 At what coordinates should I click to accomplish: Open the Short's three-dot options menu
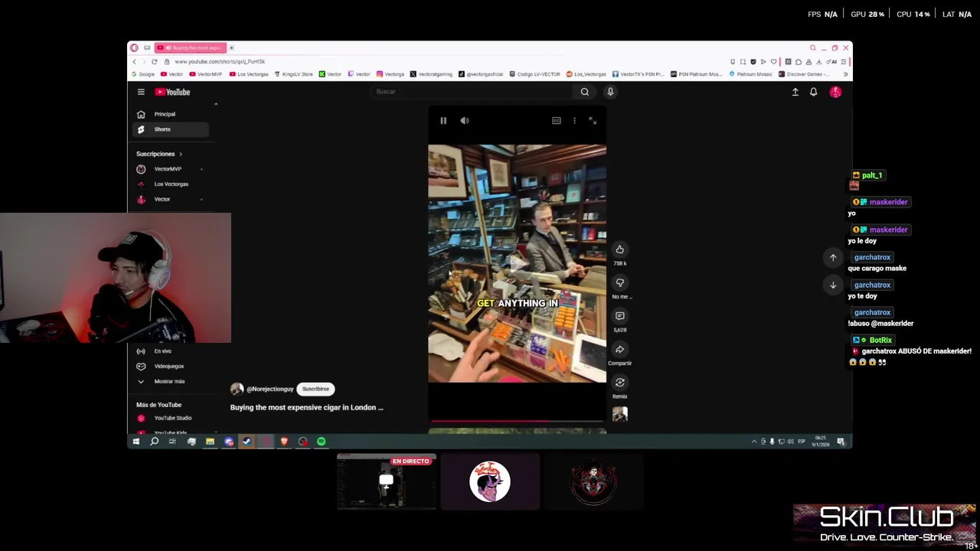tap(574, 120)
